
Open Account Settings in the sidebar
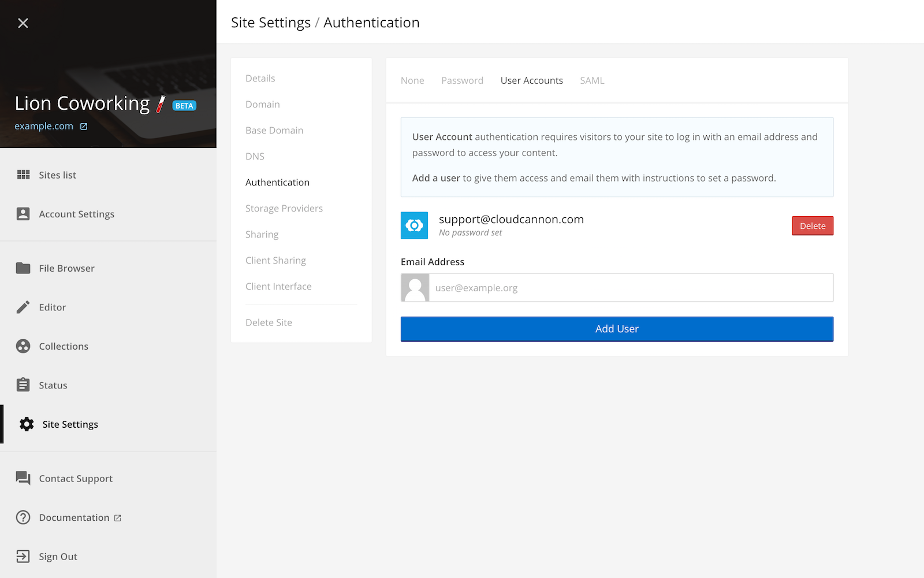pos(76,214)
